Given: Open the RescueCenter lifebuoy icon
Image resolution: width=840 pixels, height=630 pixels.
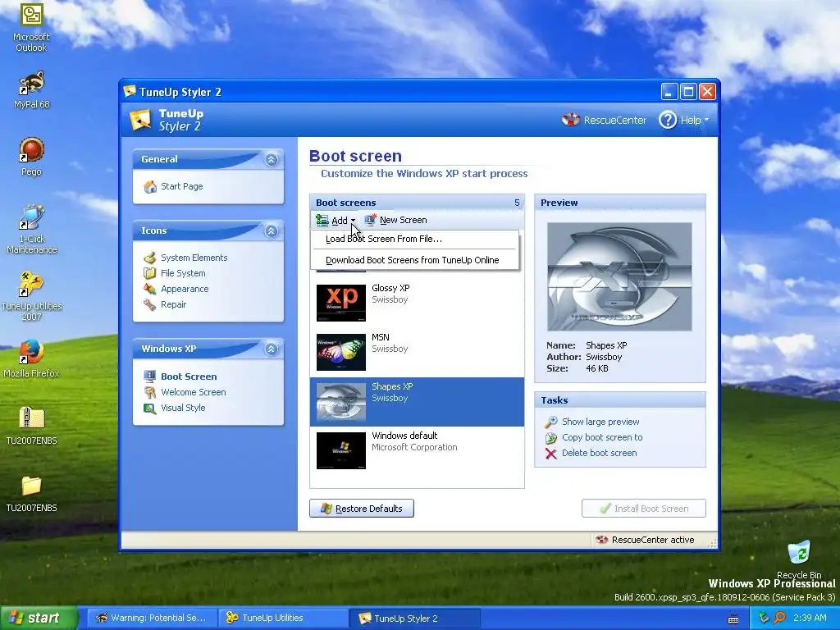Looking at the screenshot, I should tap(571, 120).
